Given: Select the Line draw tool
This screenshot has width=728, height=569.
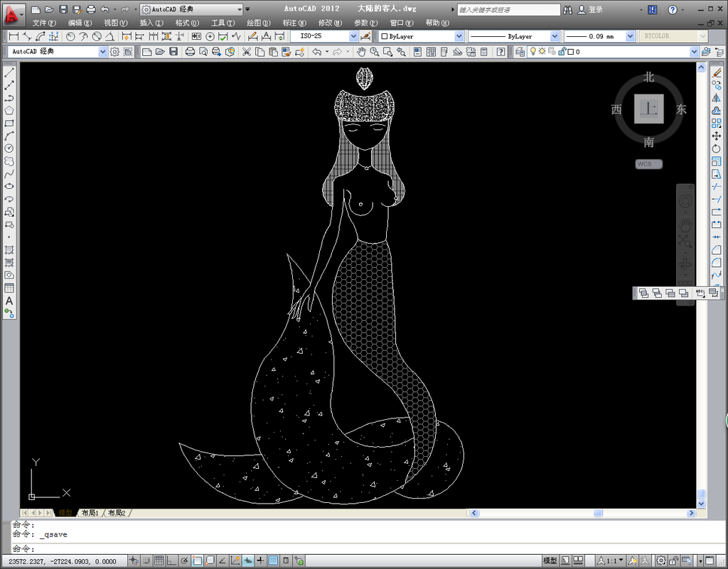Looking at the screenshot, I should point(9,72).
